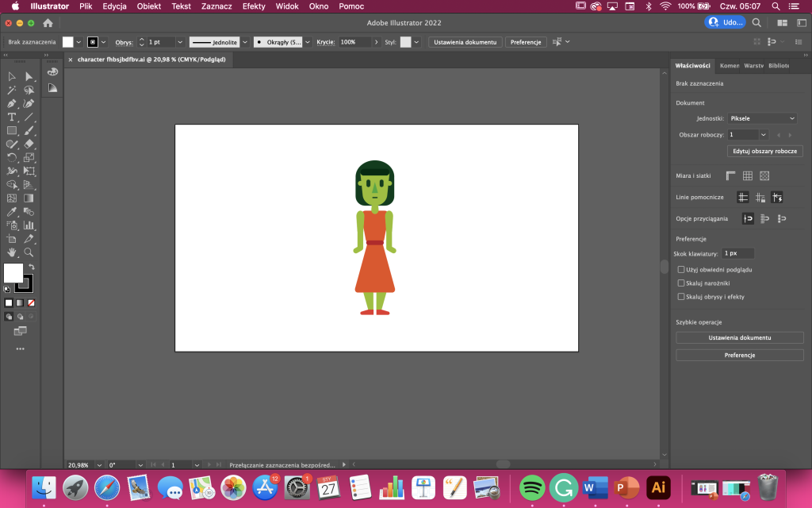Switch to the Warstwy tab
Screen dimensions: 812x508
(x=753, y=66)
